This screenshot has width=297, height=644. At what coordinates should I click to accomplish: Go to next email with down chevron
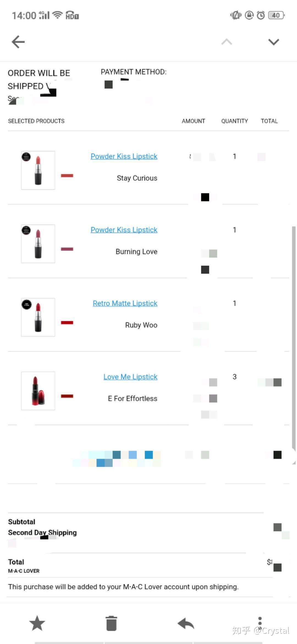(274, 42)
